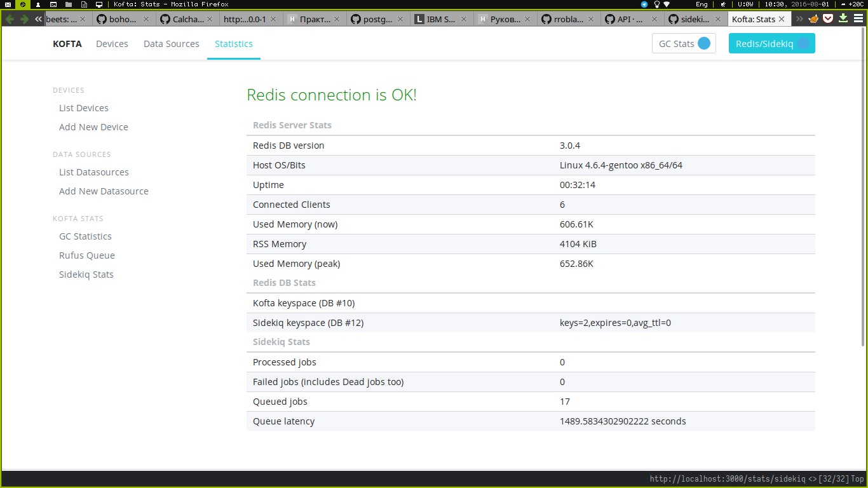Close the postg... GitHub tab
The height and width of the screenshot is (488, 868).
[x=400, y=20]
